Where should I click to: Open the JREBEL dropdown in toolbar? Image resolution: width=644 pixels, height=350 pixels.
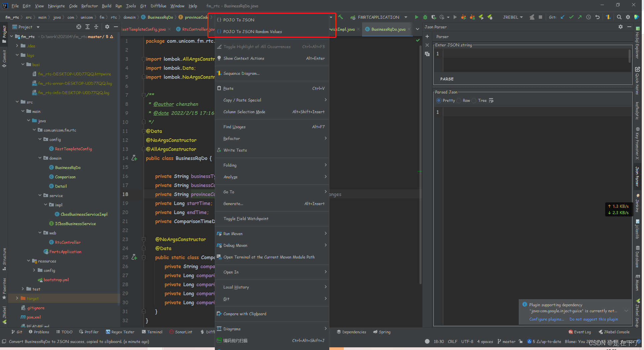(x=513, y=17)
